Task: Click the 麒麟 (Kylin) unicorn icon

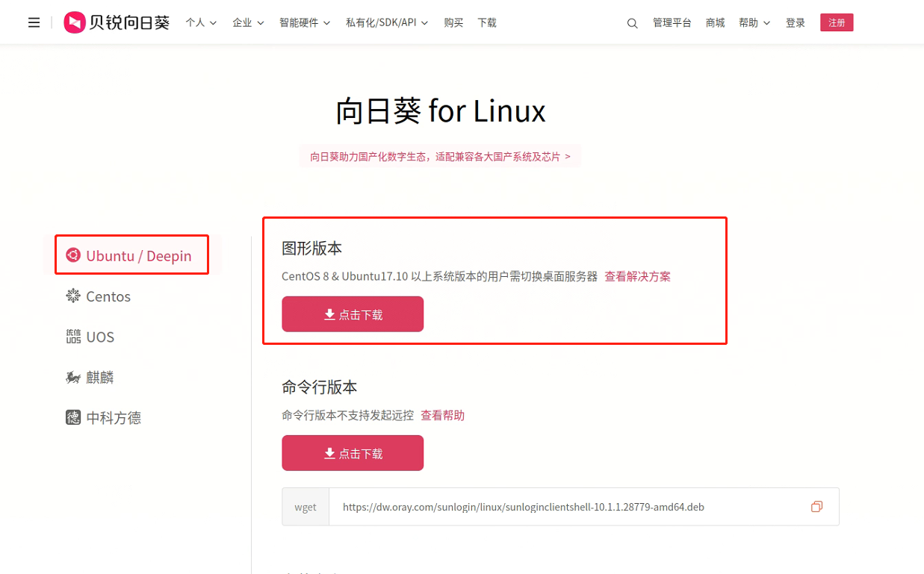Action: (x=73, y=377)
